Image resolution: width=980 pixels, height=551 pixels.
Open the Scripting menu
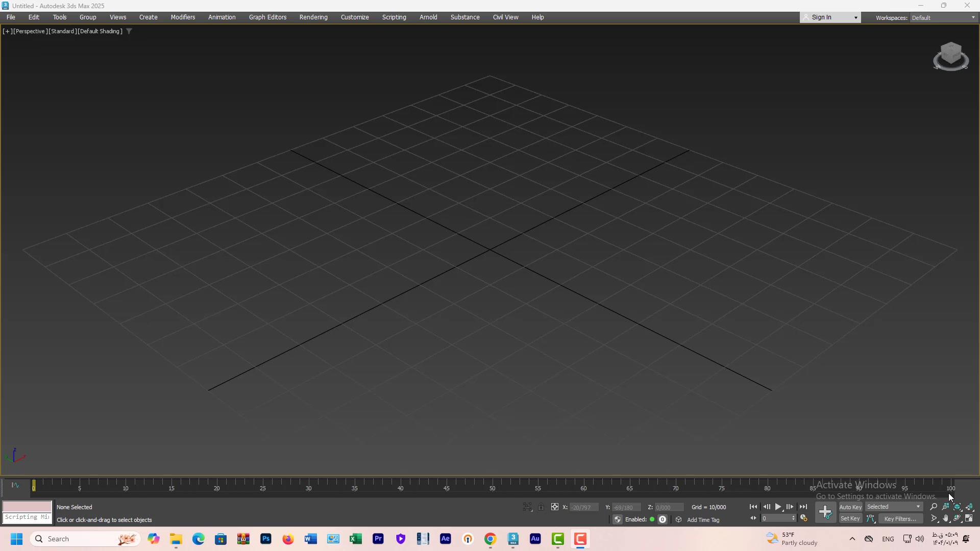tap(394, 17)
